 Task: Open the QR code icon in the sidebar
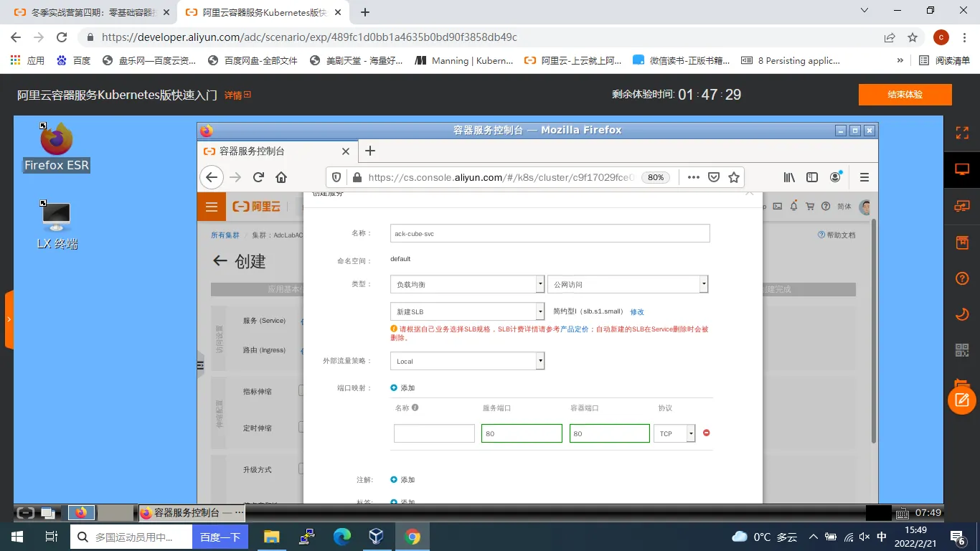962,350
